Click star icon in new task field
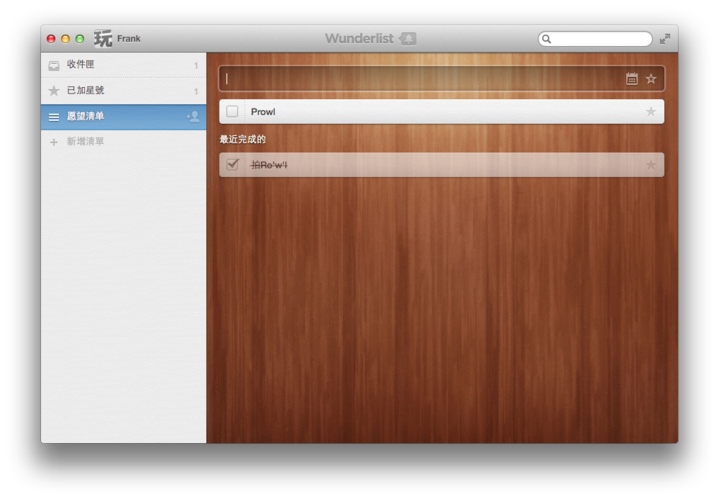Image resolution: width=719 pixels, height=500 pixels. (651, 79)
